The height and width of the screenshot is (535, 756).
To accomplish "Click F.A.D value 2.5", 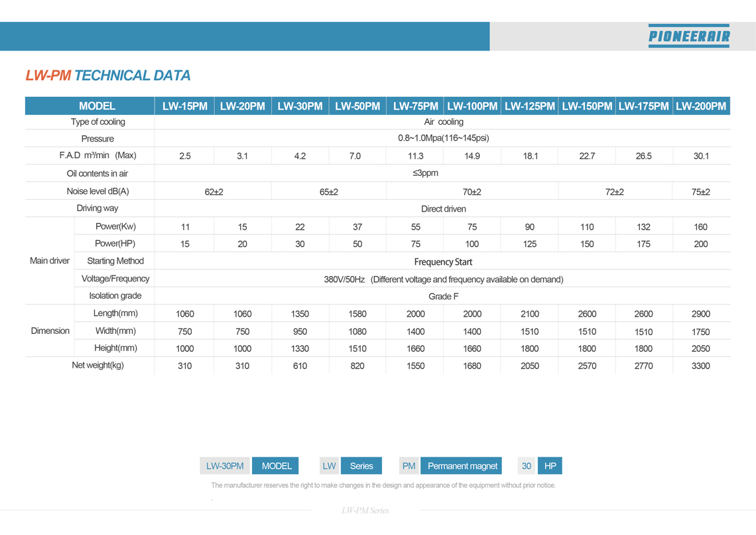I will click(x=184, y=156).
